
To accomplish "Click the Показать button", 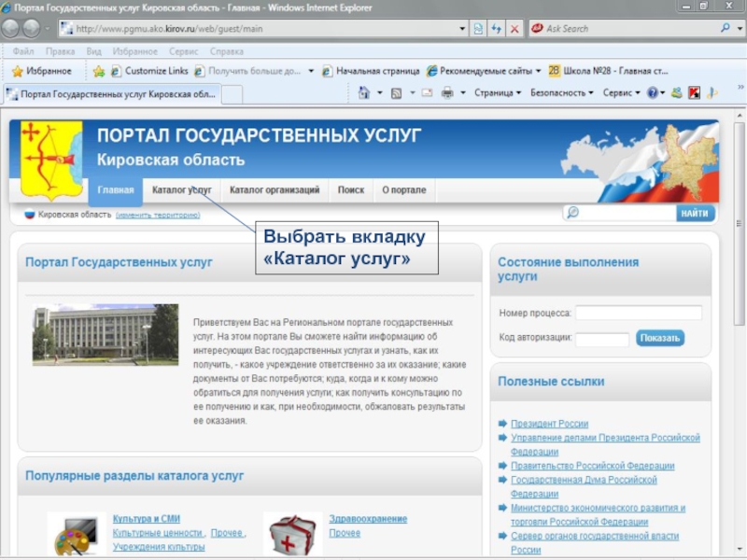I will [660, 338].
